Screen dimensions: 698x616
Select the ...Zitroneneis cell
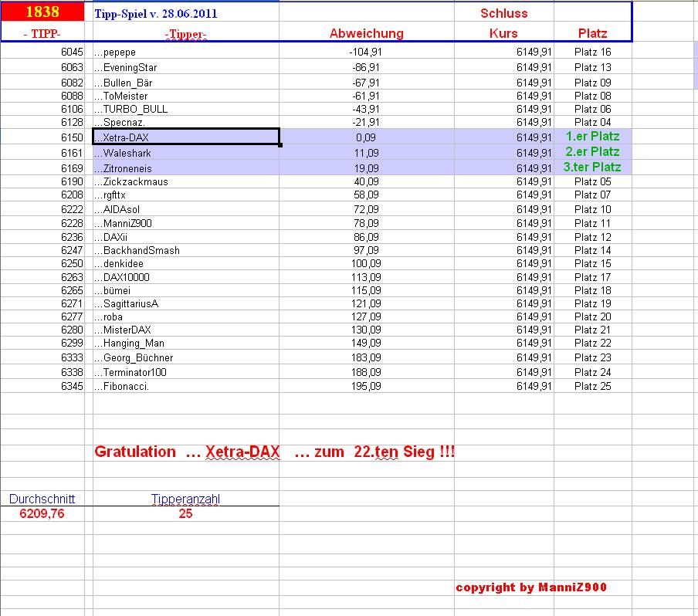[x=185, y=168]
